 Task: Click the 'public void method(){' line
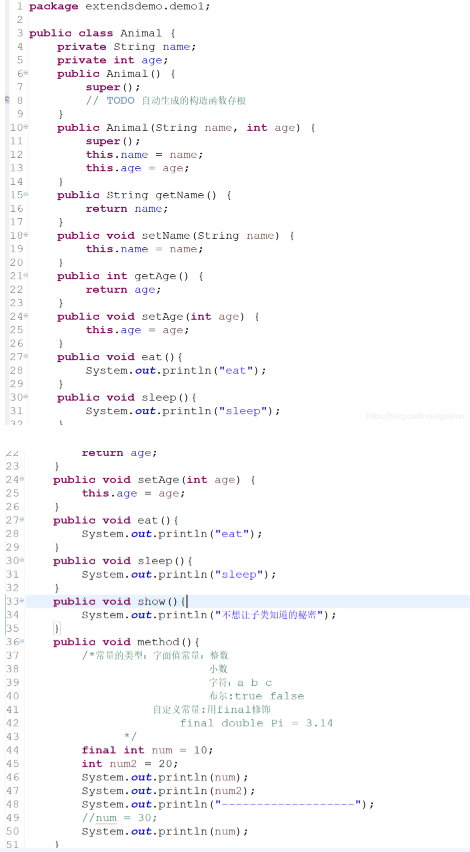coord(127,642)
